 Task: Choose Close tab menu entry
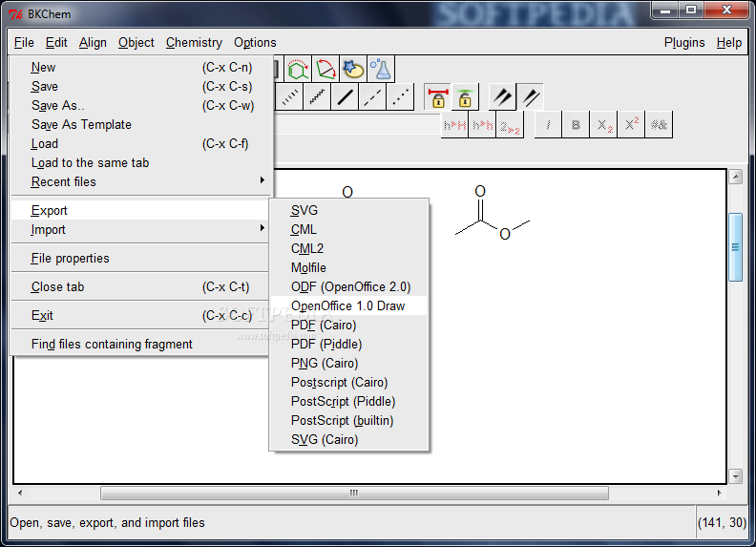141,287
